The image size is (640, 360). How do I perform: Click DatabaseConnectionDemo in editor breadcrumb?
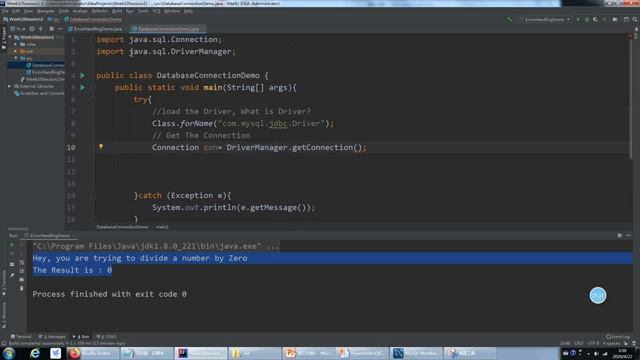click(122, 227)
